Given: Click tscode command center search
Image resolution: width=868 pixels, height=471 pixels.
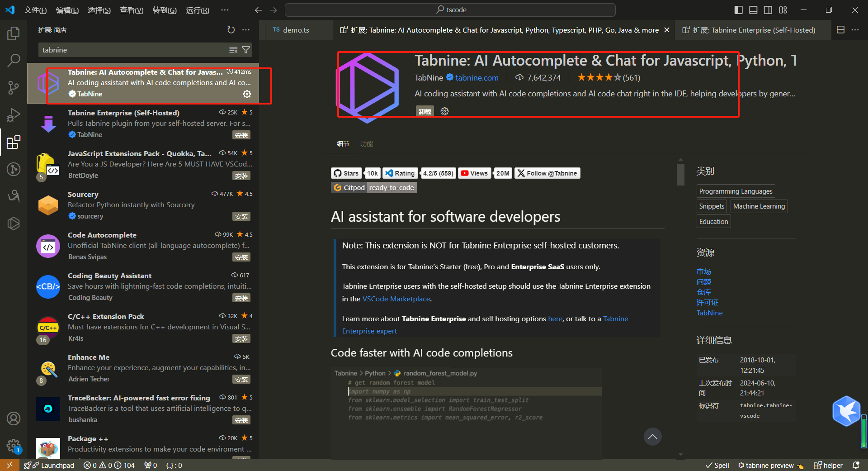Looking at the screenshot, I should click(x=450, y=10).
